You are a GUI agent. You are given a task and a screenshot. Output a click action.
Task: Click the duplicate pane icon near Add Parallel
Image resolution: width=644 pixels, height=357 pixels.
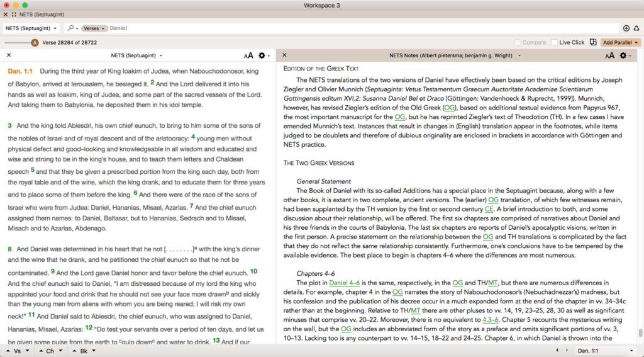pyautogui.click(x=593, y=42)
